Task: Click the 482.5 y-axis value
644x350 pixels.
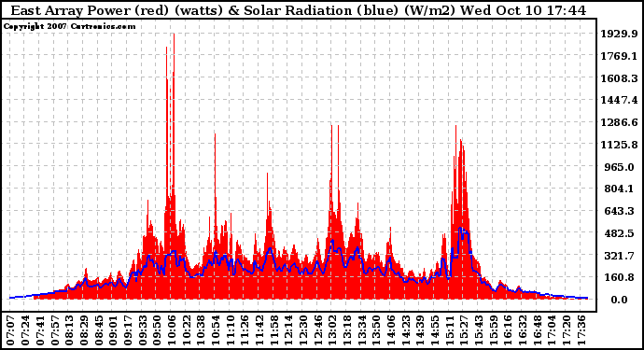Action: click(x=620, y=233)
